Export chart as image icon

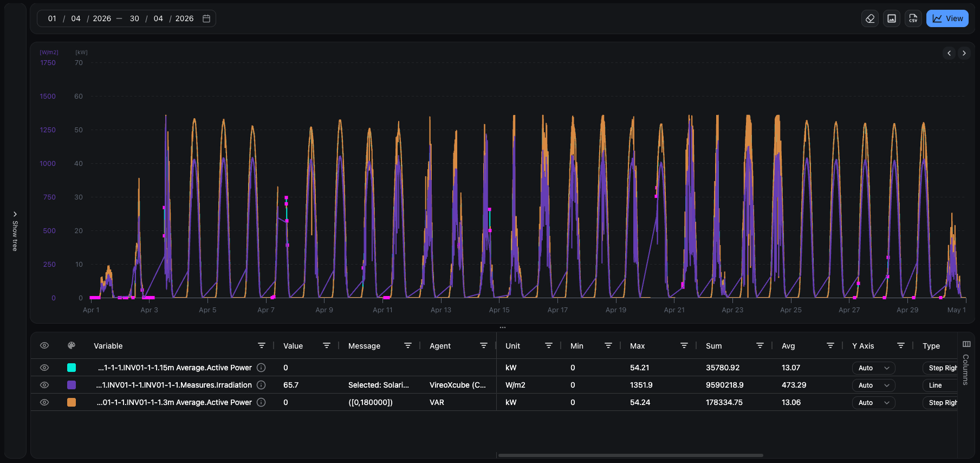pyautogui.click(x=892, y=18)
